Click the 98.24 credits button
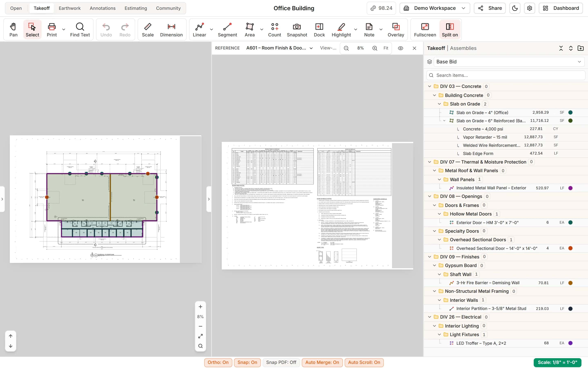Image resolution: width=588 pixels, height=368 pixels. (x=381, y=8)
